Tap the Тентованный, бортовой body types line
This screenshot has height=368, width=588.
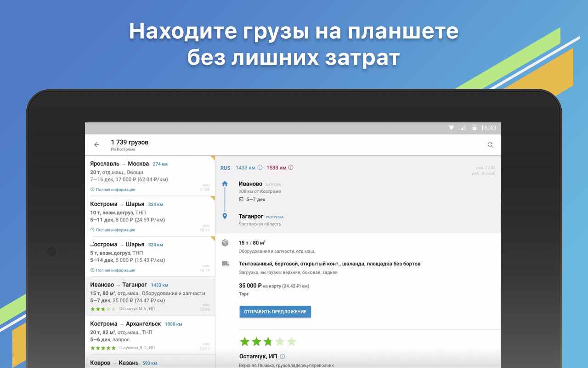point(329,264)
